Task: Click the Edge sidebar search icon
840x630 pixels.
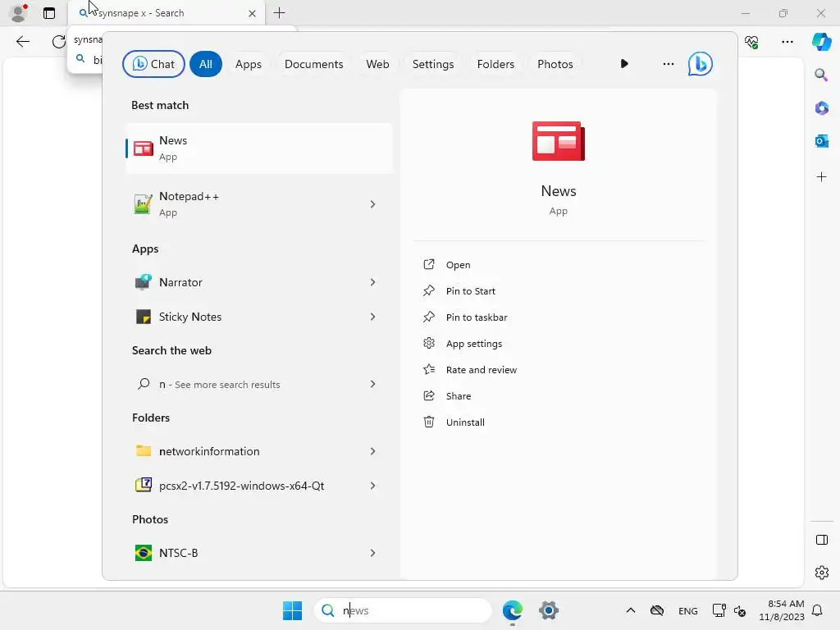Action: 821,75
